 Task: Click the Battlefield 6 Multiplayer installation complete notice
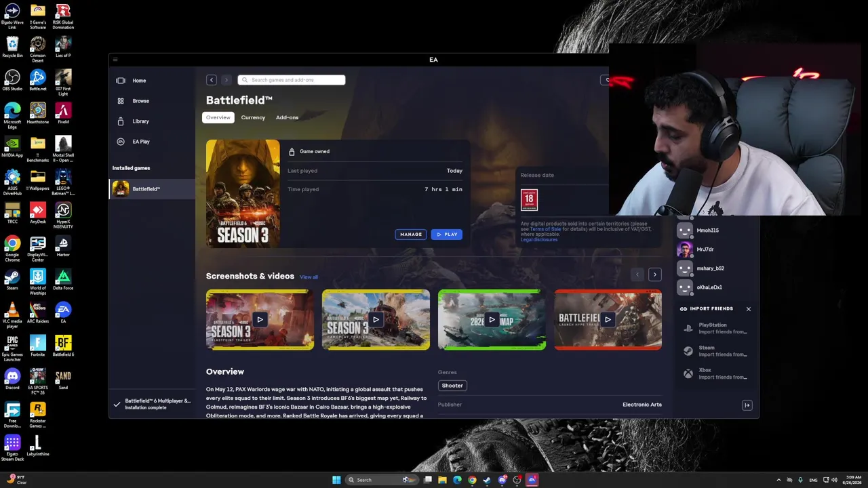(x=153, y=404)
